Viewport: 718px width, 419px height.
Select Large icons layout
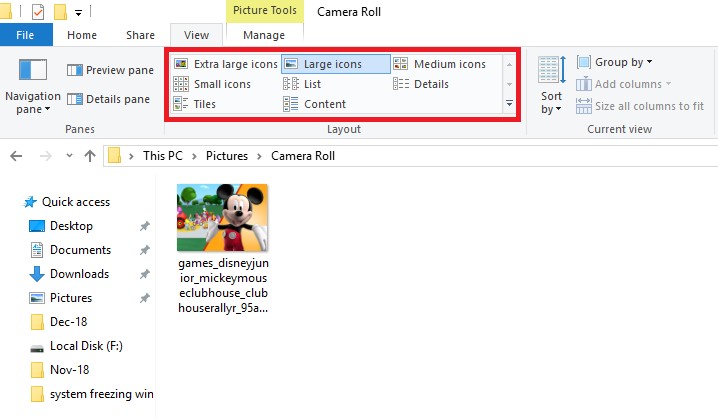coord(335,64)
